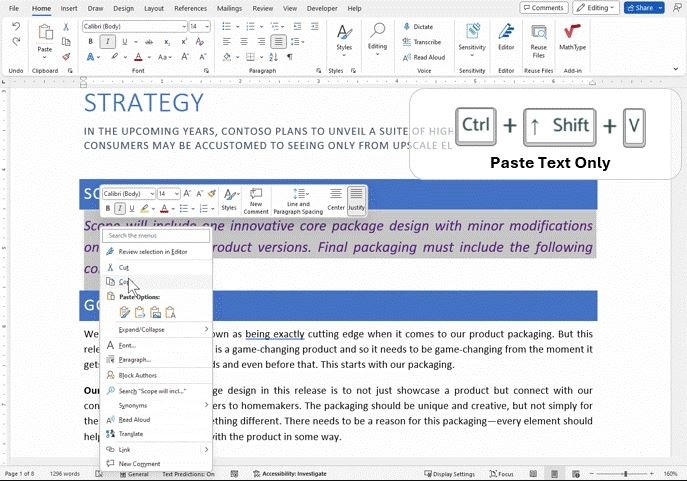
Task: Choose Cut from the context menu
Action: coord(124,267)
